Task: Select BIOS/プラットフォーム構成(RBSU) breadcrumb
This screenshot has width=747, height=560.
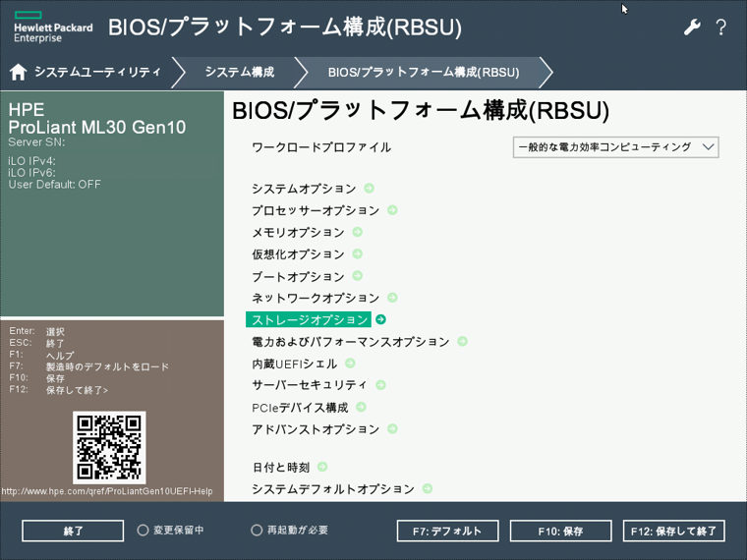Action: click(424, 73)
